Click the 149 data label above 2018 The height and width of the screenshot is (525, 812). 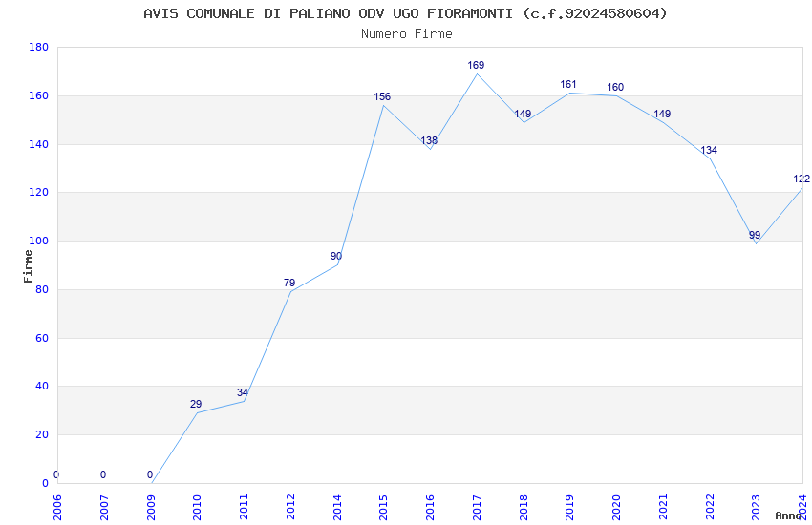click(523, 114)
